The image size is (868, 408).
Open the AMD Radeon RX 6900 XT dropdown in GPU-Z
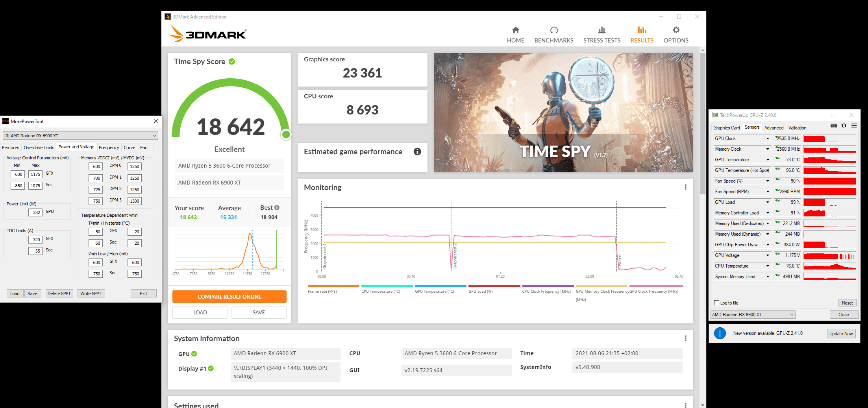[x=753, y=314]
